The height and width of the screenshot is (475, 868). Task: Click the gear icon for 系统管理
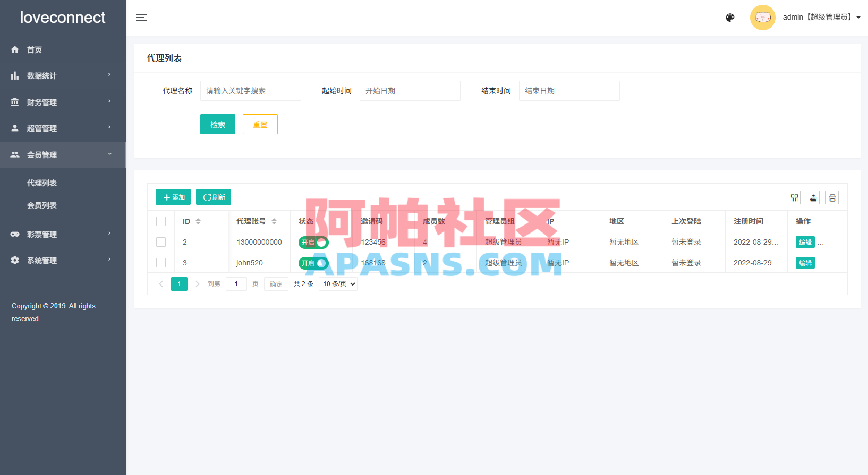[x=15, y=260]
